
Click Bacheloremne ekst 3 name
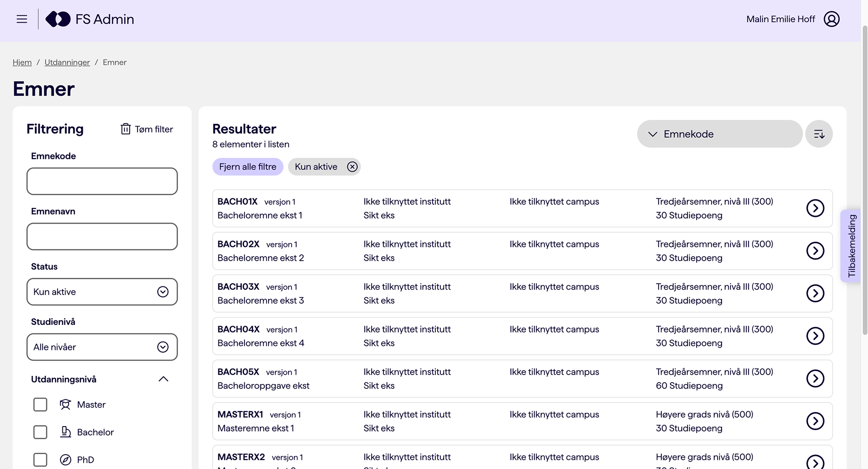click(x=261, y=300)
